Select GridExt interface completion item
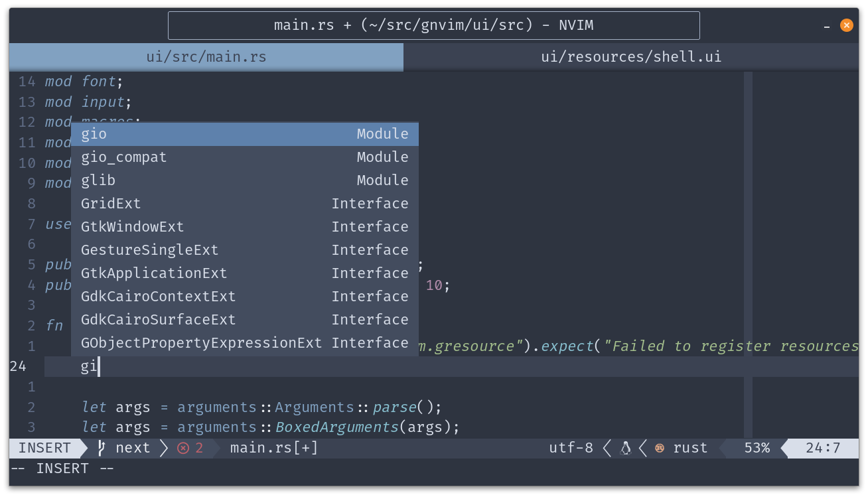868x497 pixels. click(x=244, y=204)
